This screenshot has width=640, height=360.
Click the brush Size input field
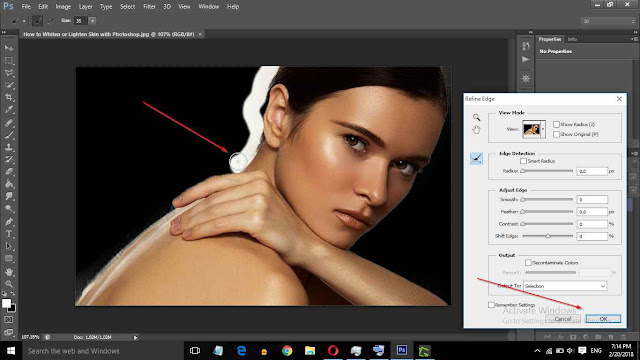pyautogui.click(x=81, y=20)
